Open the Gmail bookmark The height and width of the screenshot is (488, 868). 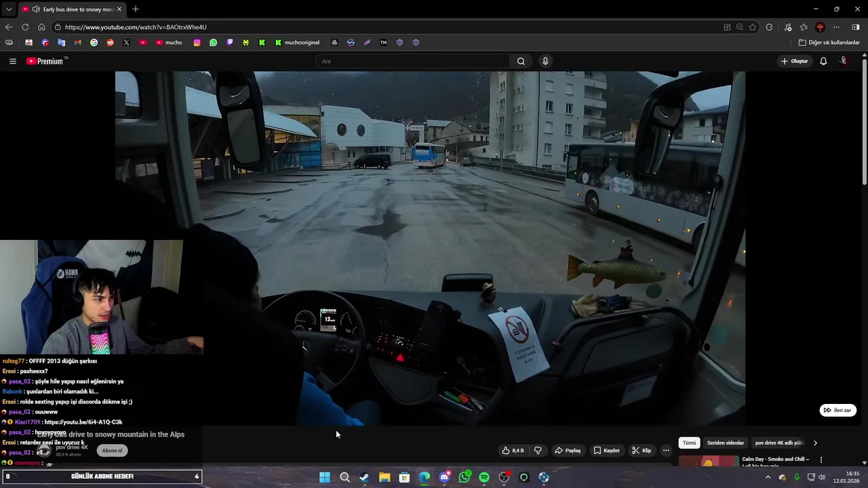[77, 42]
